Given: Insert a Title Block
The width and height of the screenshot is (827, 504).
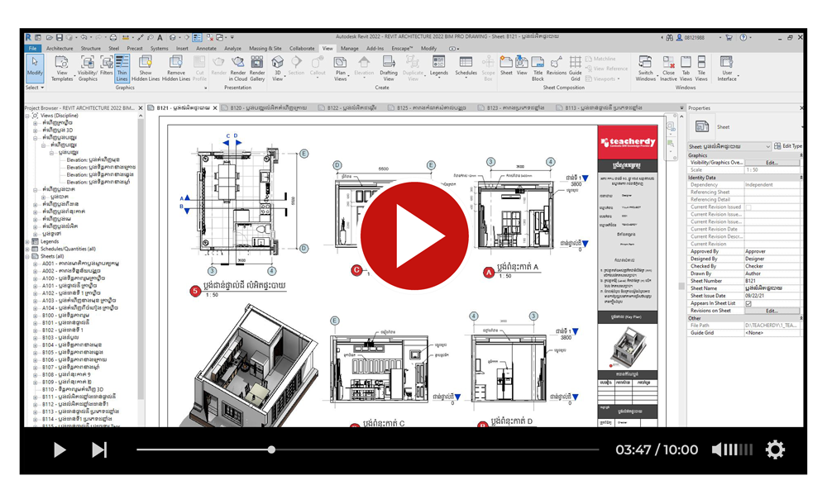Looking at the screenshot, I should click(x=538, y=69).
